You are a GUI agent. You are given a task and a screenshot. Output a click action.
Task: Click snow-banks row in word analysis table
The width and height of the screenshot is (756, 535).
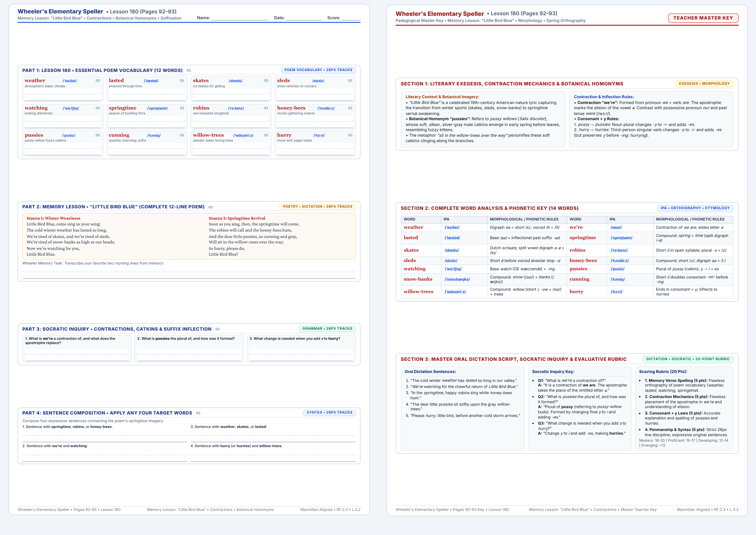point(484,279)
